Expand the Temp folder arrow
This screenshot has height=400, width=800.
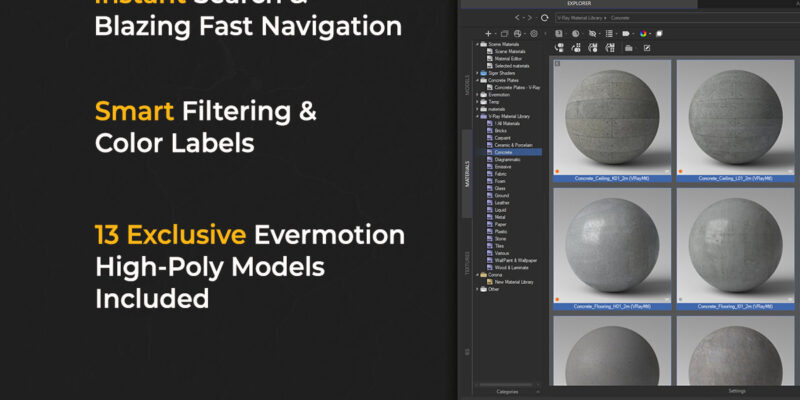478,102
